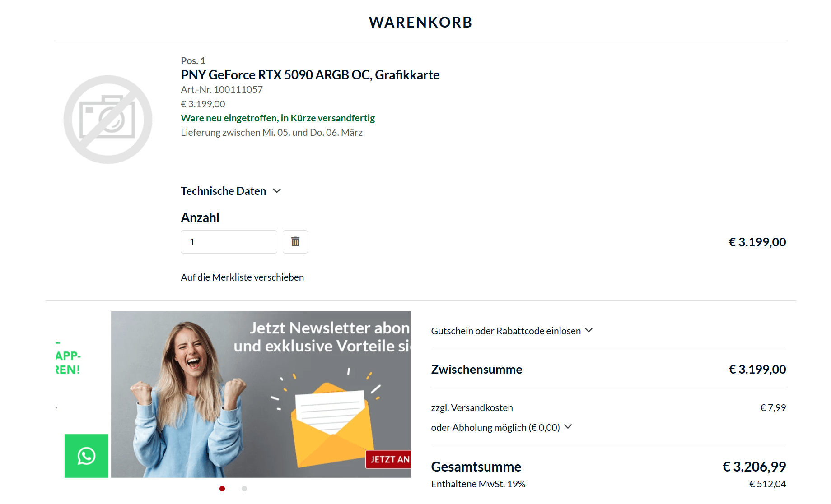Expand the Abholung möglich option

[x=501, y=427]
